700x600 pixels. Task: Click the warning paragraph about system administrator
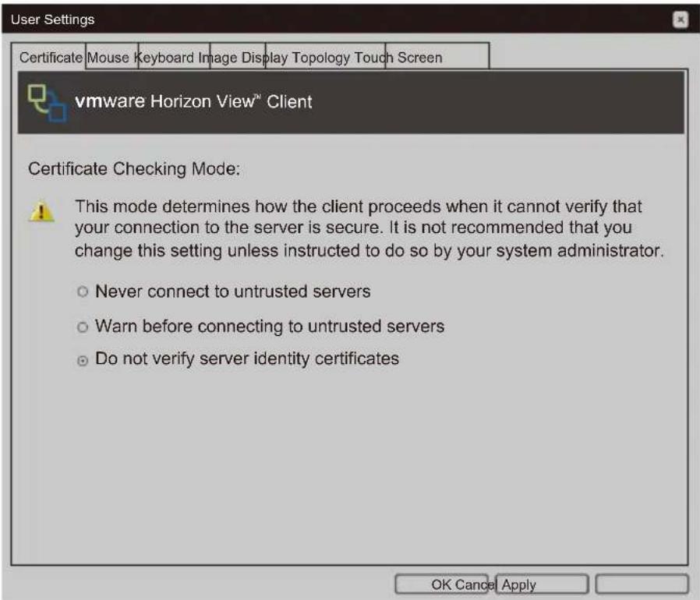(x=369, y=228)
